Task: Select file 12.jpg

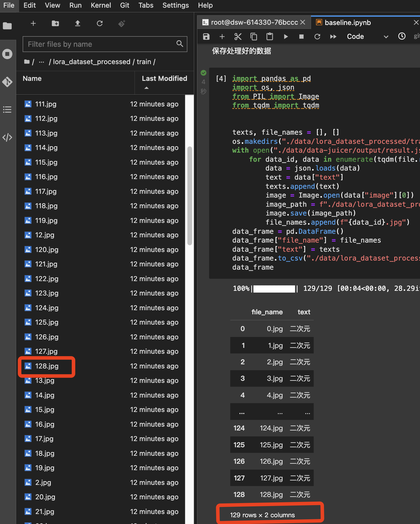Action: (101, 235)
